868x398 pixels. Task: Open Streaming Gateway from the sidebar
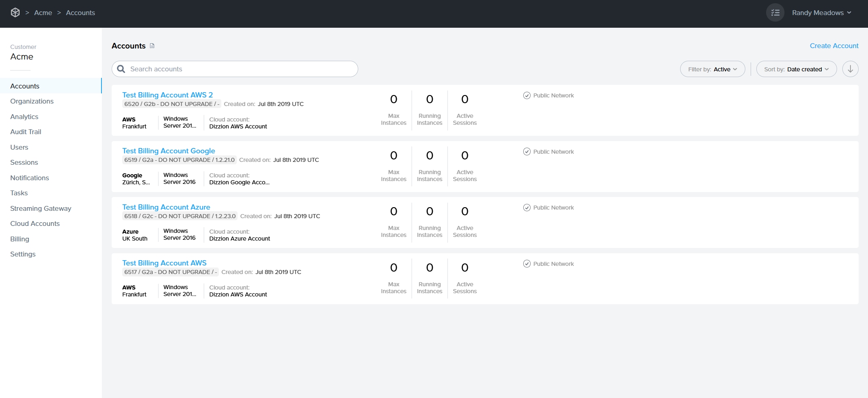40,208
